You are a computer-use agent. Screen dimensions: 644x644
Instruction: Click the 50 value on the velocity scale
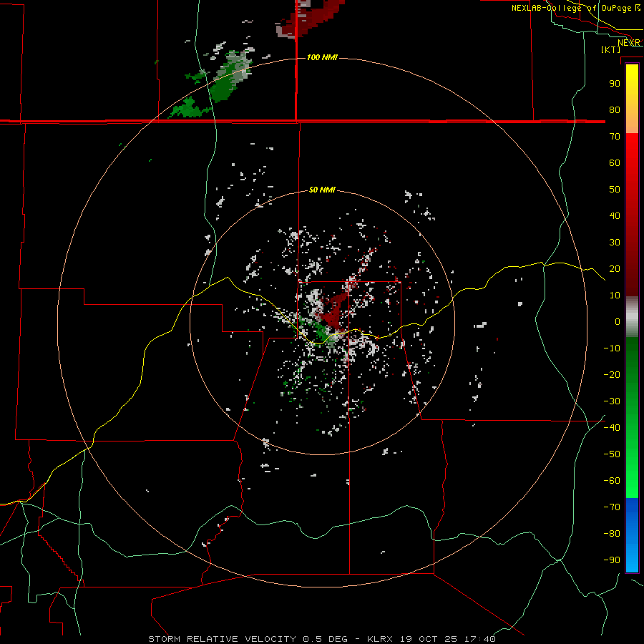[x=615, y=190]
